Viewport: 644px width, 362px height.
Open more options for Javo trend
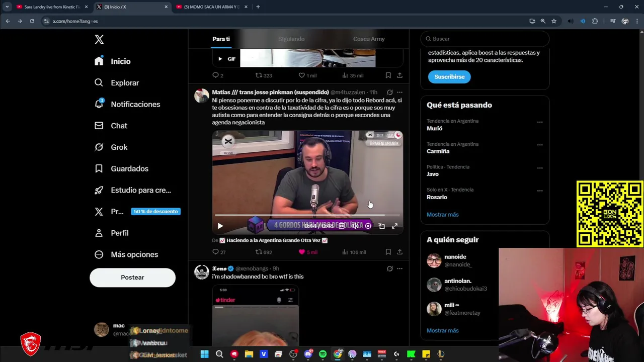click(x=540, y=168)
